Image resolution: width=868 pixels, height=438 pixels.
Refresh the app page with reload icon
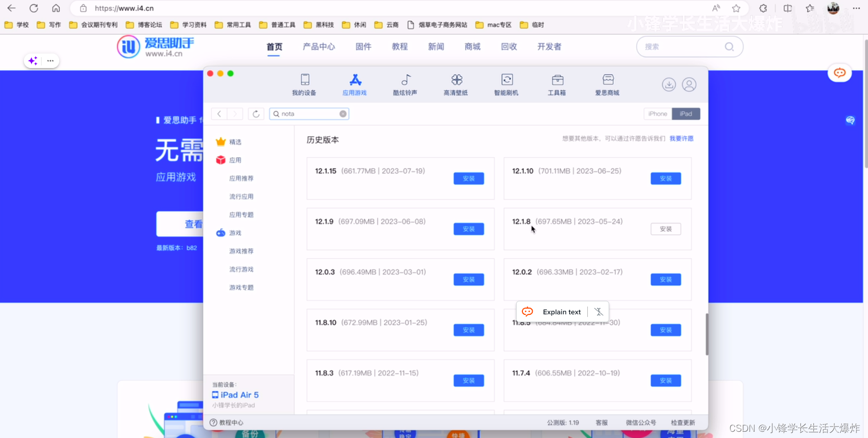(x=256, y=114)
